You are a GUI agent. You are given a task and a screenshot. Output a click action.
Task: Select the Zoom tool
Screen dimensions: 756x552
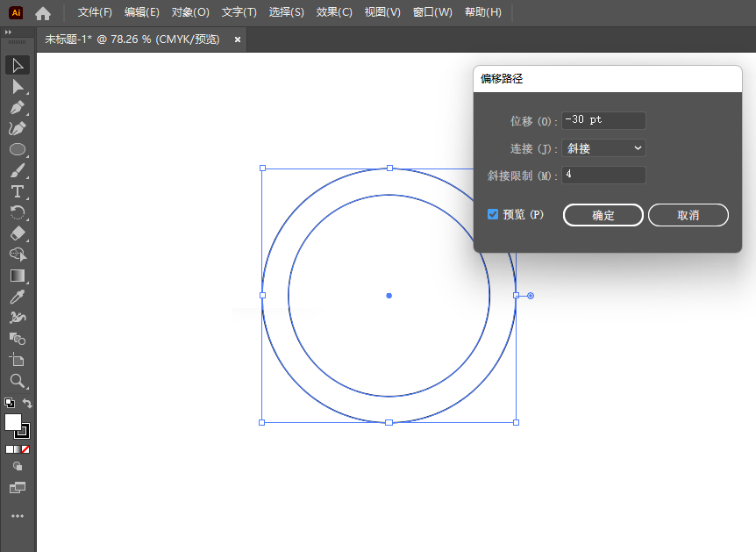coord(18,381)
